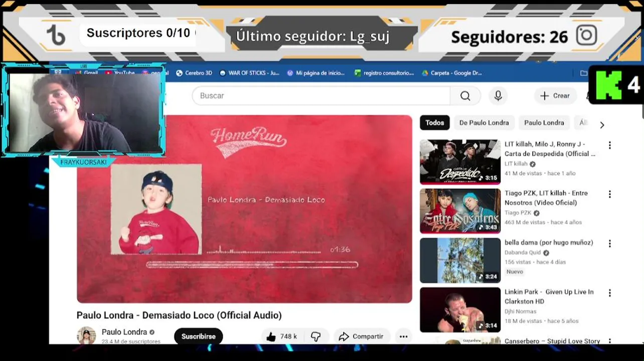
Task: Open Linkin Park Given Up thumbnail
Action: (460, 309)
